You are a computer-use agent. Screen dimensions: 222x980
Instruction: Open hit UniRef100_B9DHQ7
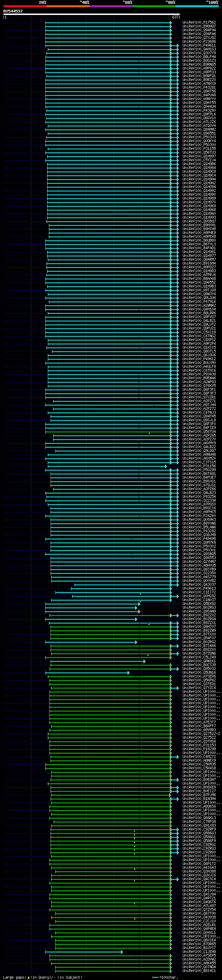click(x=199, y=26)
